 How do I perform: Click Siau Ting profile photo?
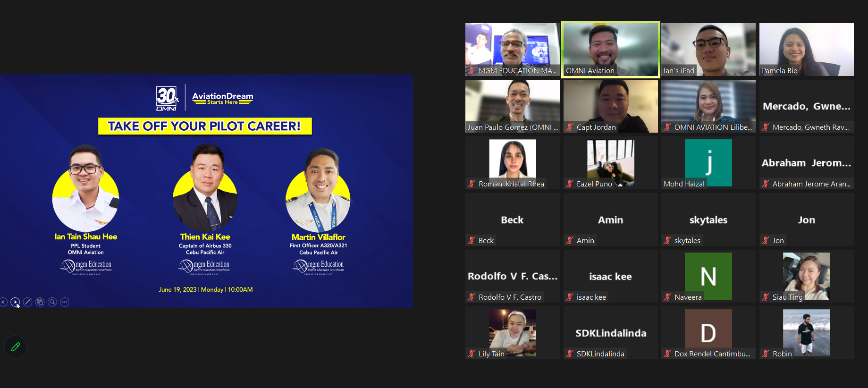click(807, 276)
